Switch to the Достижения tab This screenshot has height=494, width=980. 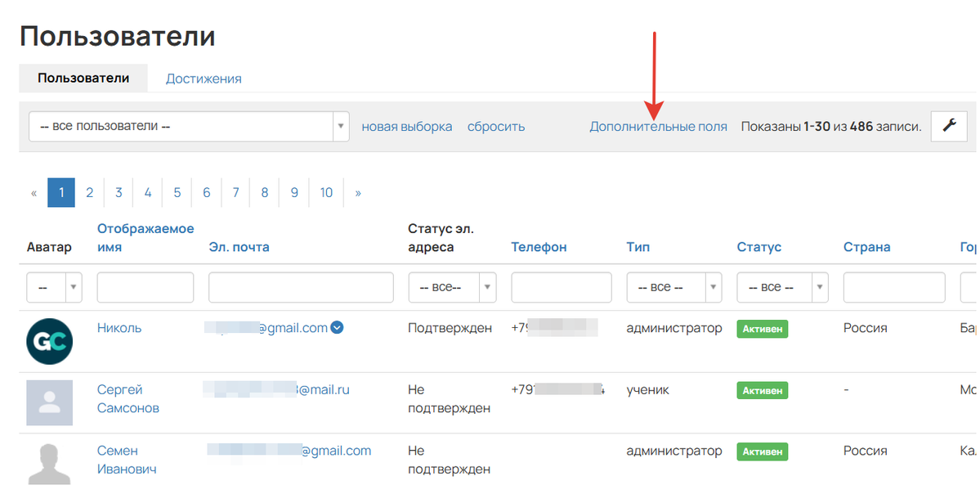[x=204, y=79]
